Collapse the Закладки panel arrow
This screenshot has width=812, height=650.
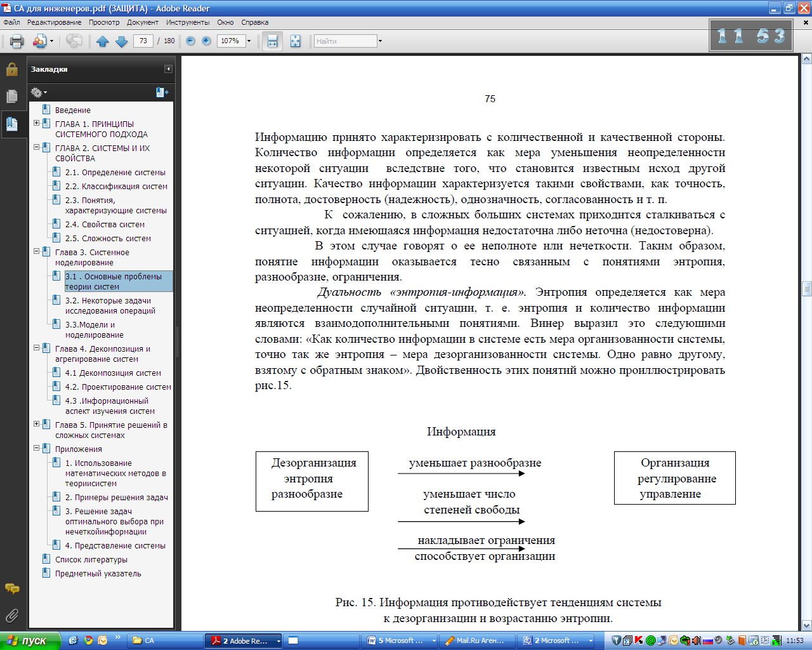point(168,69)
